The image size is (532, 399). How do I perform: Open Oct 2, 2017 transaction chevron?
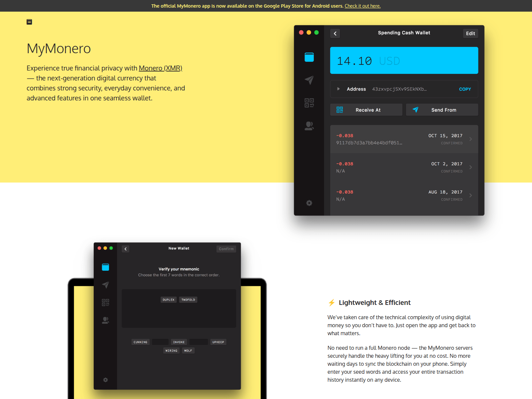470,167
